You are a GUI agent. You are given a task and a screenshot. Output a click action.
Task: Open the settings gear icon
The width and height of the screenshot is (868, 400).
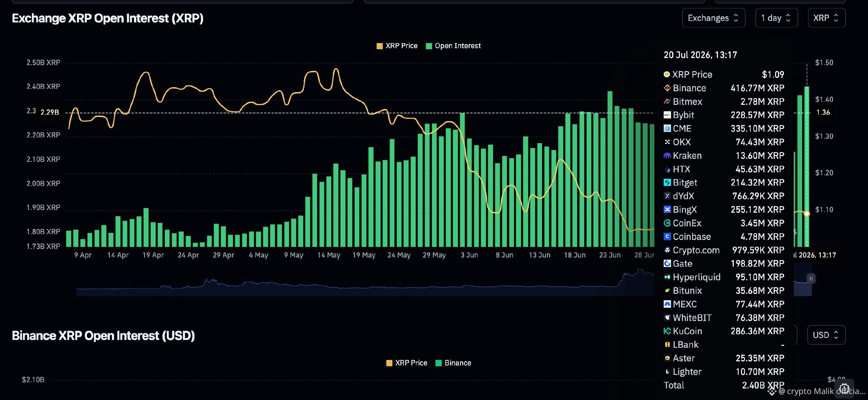click(844, 388)
